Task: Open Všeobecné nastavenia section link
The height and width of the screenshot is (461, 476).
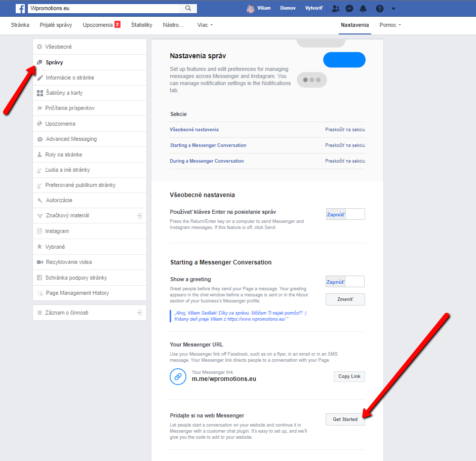Action: pyautogui.click(x=194, y=130)
